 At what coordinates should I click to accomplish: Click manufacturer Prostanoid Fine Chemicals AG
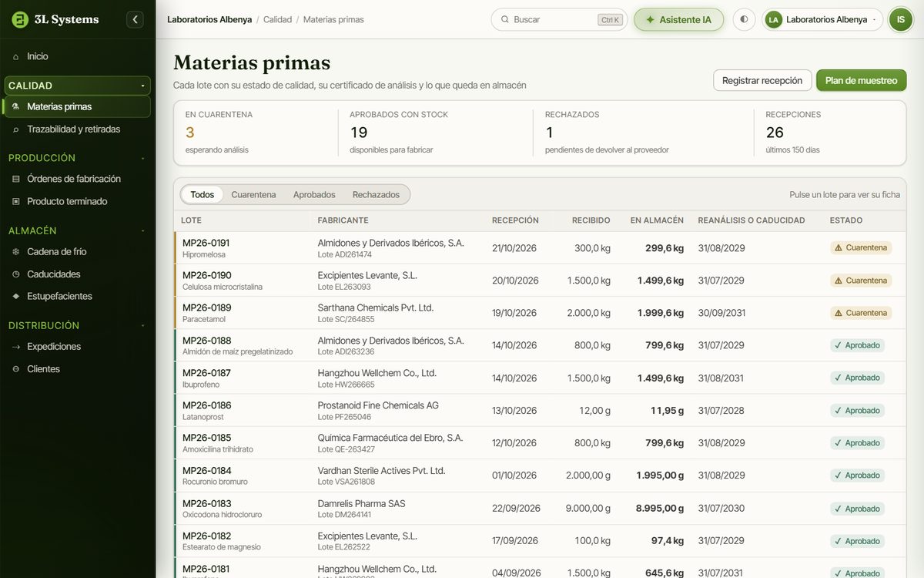(378, 405)
